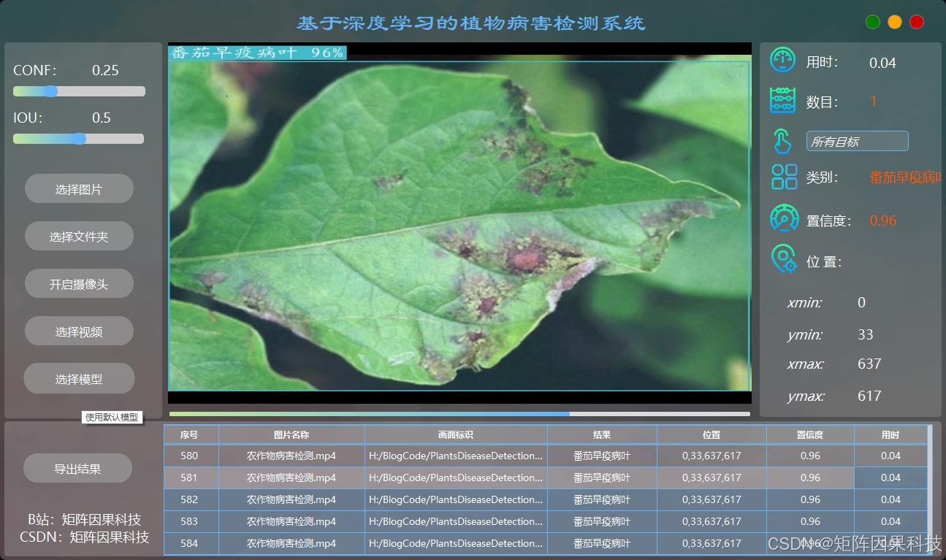Adjust the IOU slider handle

click(x=80, y=139)
